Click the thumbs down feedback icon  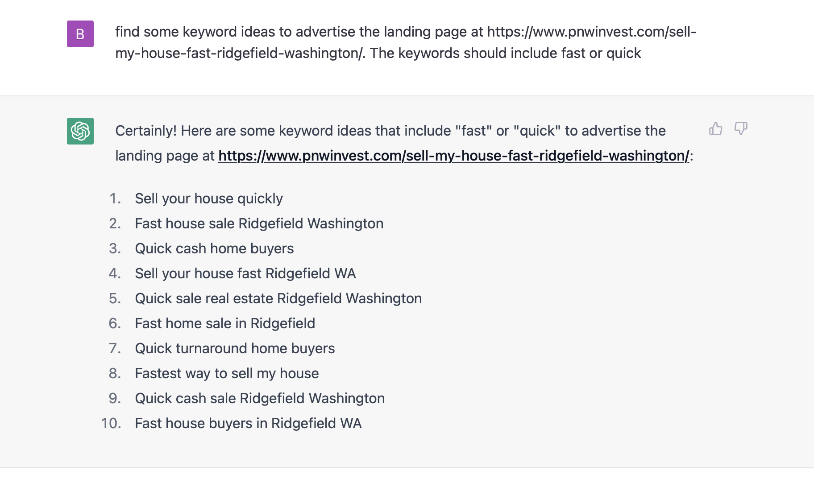pos(741,129)
